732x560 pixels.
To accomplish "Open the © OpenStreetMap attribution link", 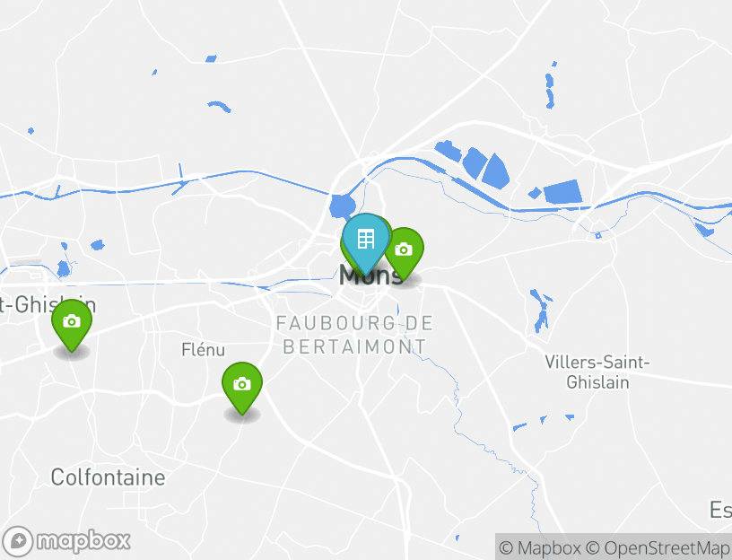I will pos(657,547).
